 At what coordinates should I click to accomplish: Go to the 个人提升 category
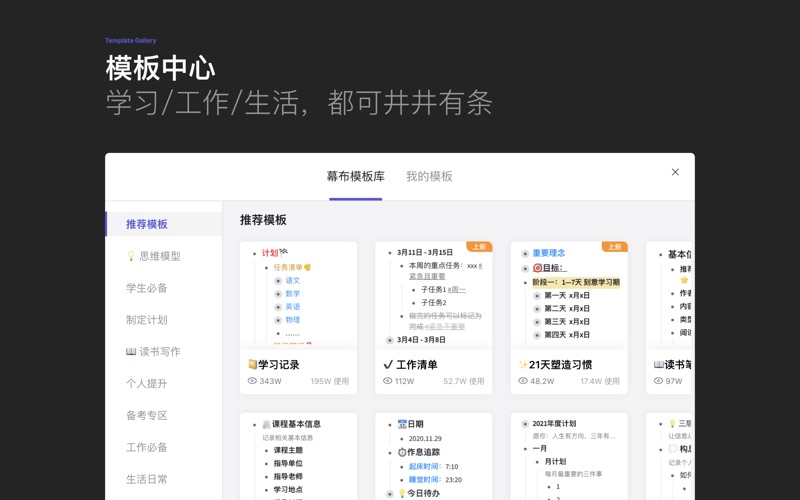pos(147,384)
